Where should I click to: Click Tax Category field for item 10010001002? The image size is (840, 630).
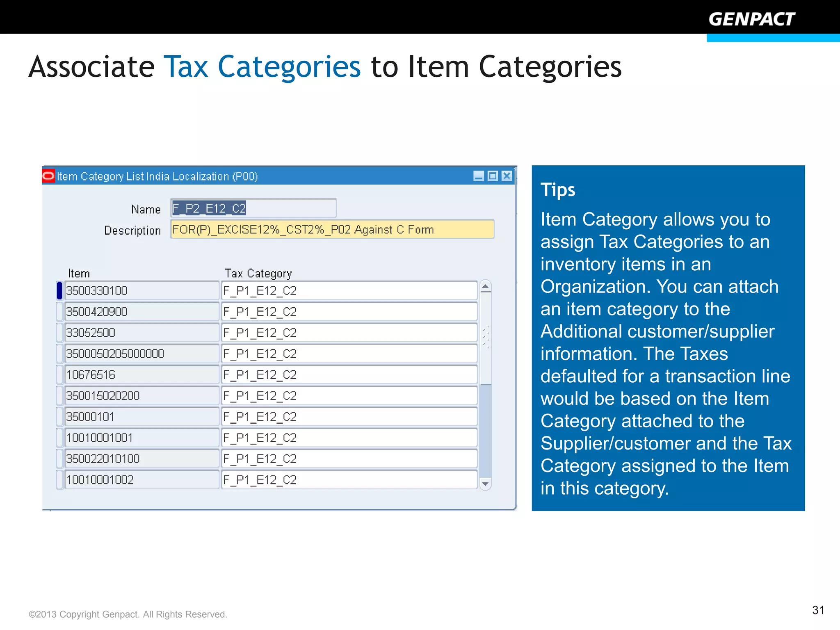349,480
